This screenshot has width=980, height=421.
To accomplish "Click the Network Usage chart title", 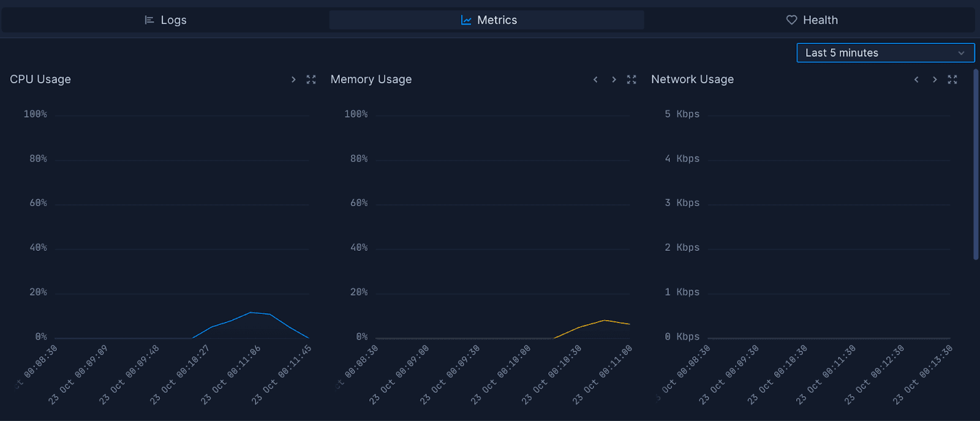I will [x=692, y=80].
